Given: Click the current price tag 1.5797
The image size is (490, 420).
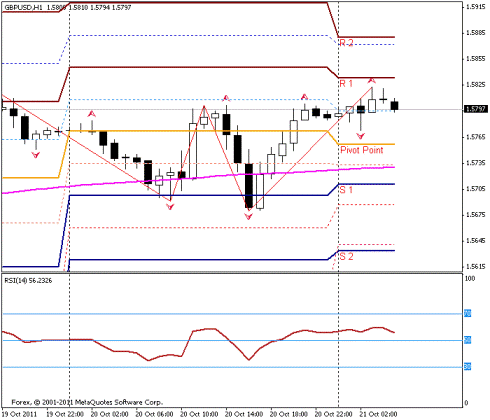Looking at the screenshot, I should pyautogui.click(x=476, y=109).
